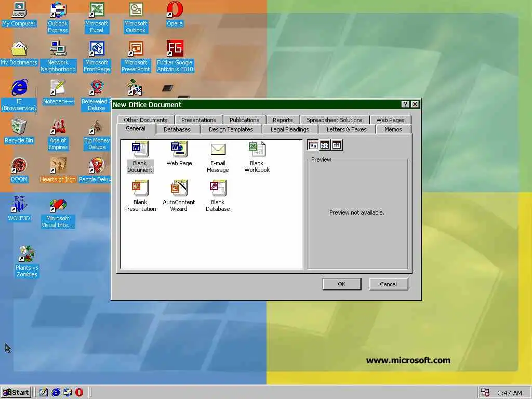Select the Bejeweled Deluxe desktop shortcut
Image resolution: width=532 pixels, height=399 pixels.
click(x=96, y=96)
